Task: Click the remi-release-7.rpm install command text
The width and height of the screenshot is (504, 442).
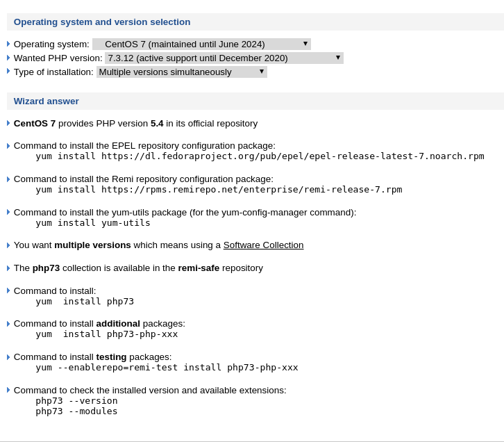Action: point(219,190)
